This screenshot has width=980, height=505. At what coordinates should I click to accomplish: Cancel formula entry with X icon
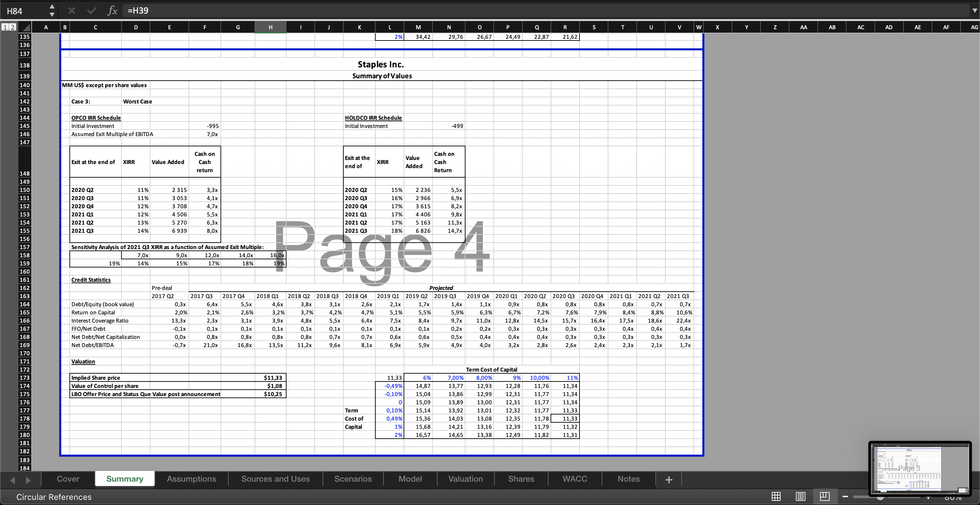pyautogui.click(x=71, y=11)
